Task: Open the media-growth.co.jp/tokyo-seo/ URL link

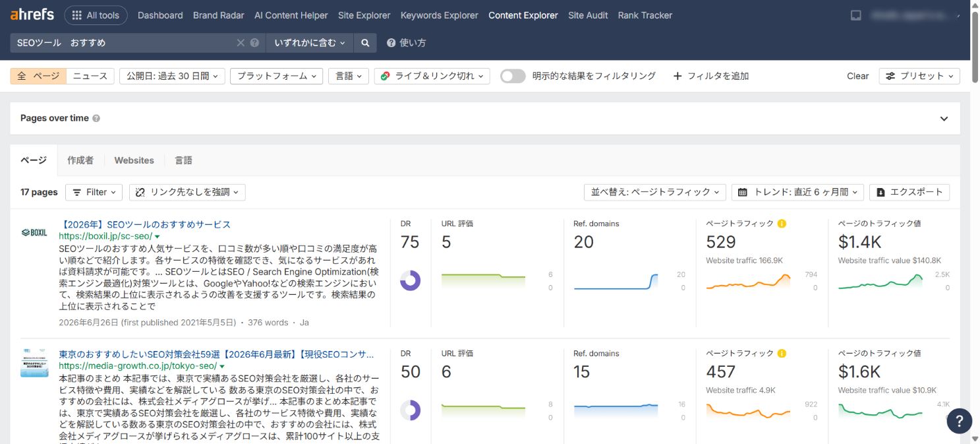Action: point(138,365)
